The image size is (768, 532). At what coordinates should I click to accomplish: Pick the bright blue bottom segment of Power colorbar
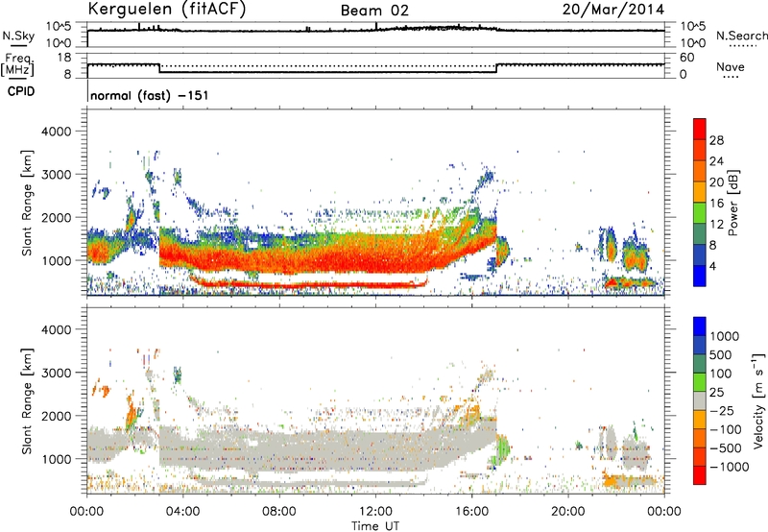pos(700,276)
